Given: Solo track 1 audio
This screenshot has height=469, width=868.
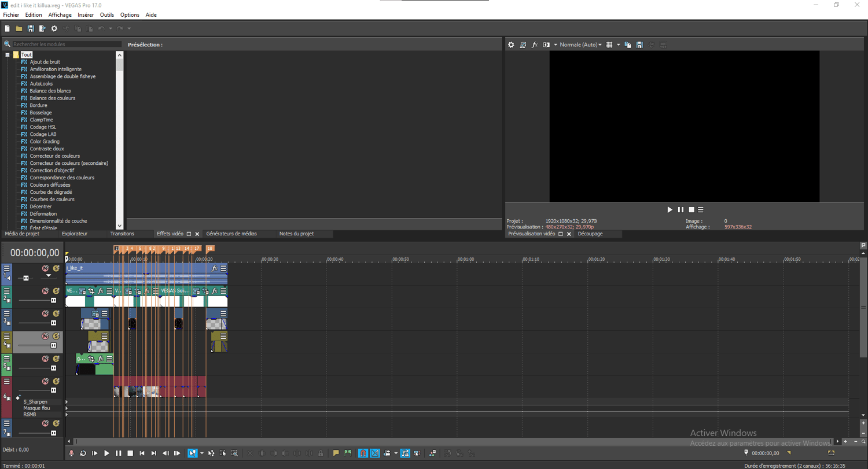Looking at the screenshot, I should [x=56, y=268].
